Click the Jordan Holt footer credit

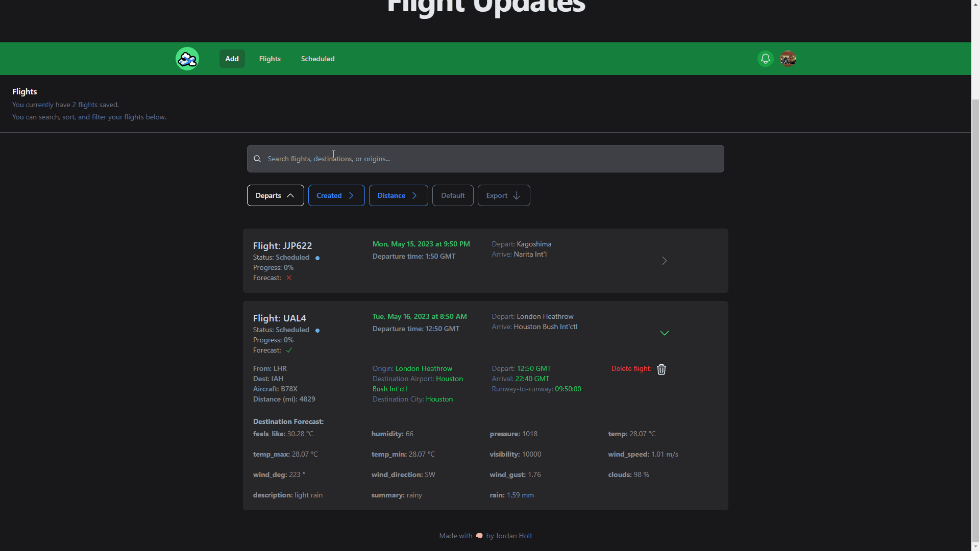pos(513,536)
